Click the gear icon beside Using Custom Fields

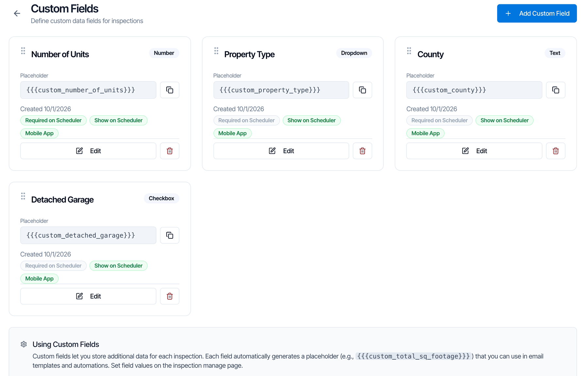click(x=24, y=344)
